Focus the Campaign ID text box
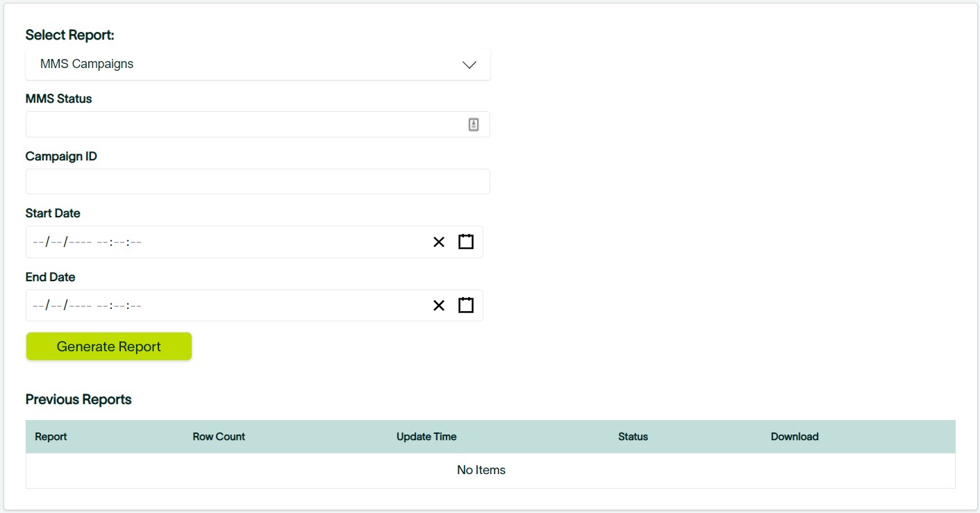Image resolution: width=980 pixels, height=513 pixels. click(258, 182)
